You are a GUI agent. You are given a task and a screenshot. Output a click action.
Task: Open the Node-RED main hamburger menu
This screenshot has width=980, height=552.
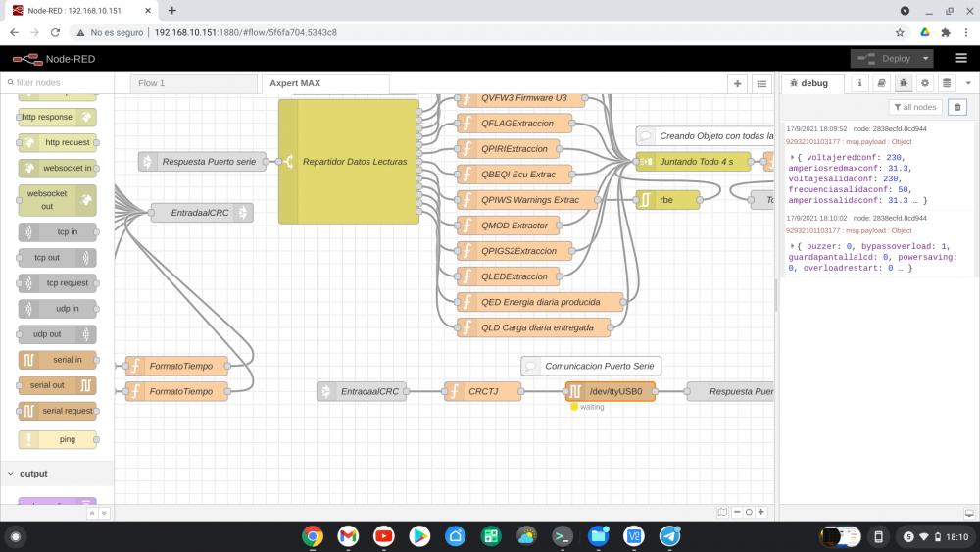(961, 58)
